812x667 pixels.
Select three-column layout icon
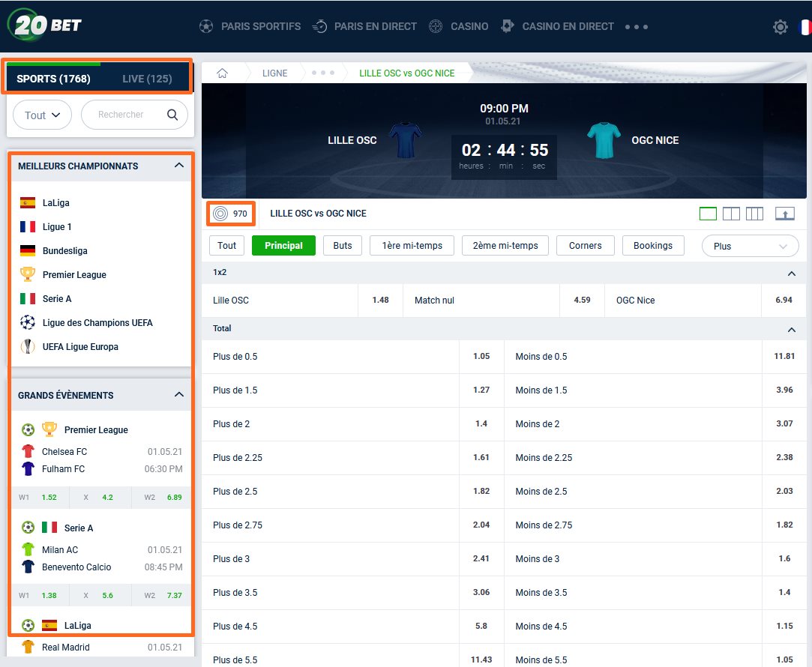(x=754, y=213)
